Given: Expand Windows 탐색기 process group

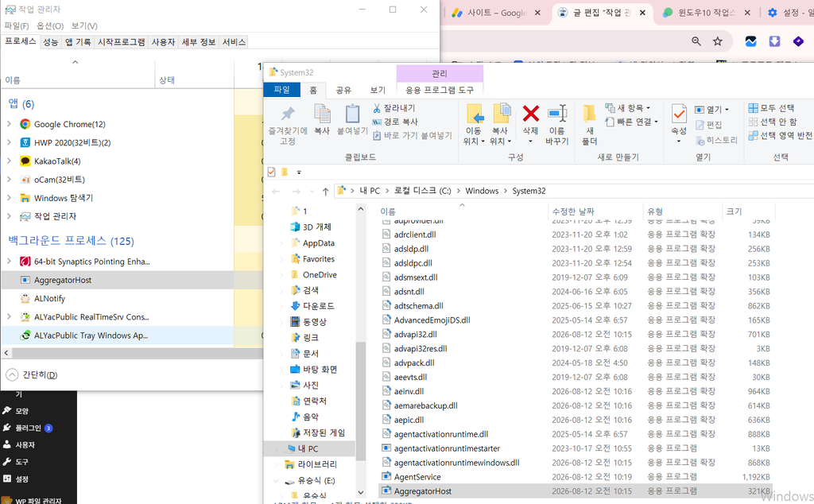Looking at the screenshot, I should click(x=9, y=197).
